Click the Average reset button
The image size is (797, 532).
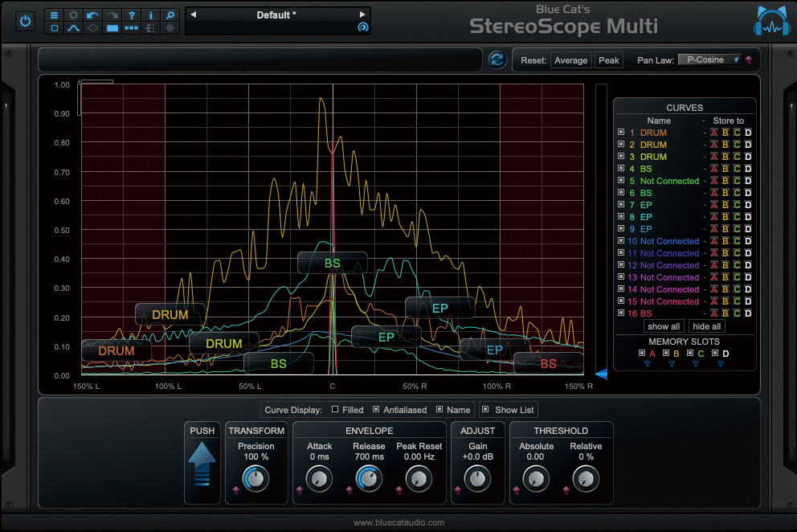570,60
